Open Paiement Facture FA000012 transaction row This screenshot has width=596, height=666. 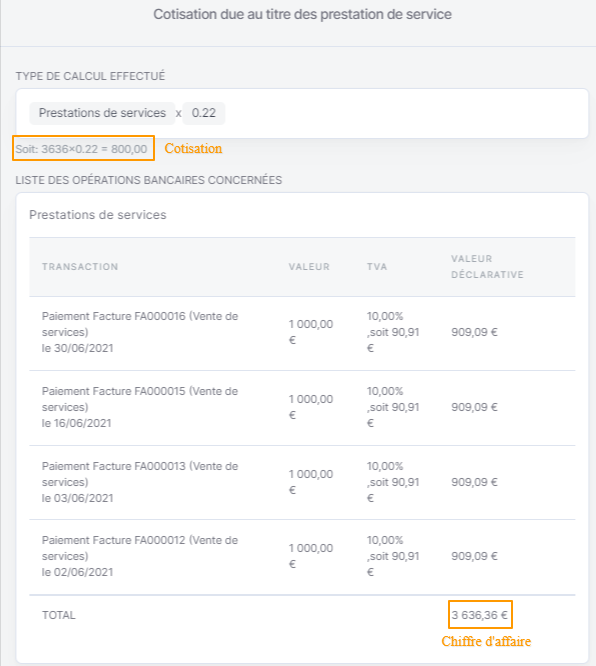(x=302, y=556)
